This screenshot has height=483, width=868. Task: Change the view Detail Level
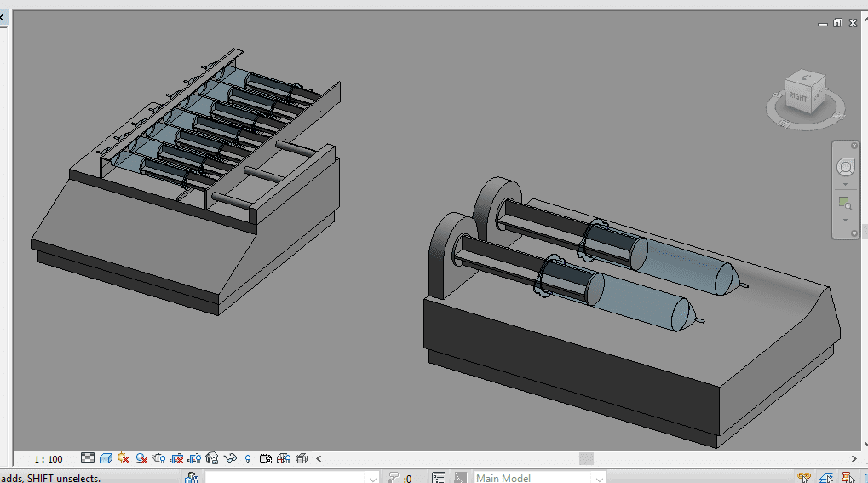tap(88, 458)
